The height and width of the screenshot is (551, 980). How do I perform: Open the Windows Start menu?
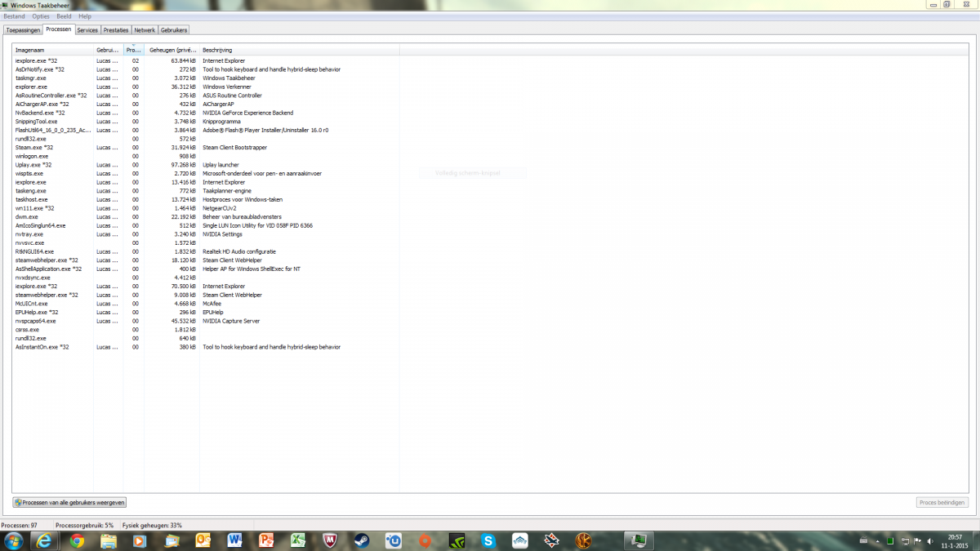pos(14,540)
